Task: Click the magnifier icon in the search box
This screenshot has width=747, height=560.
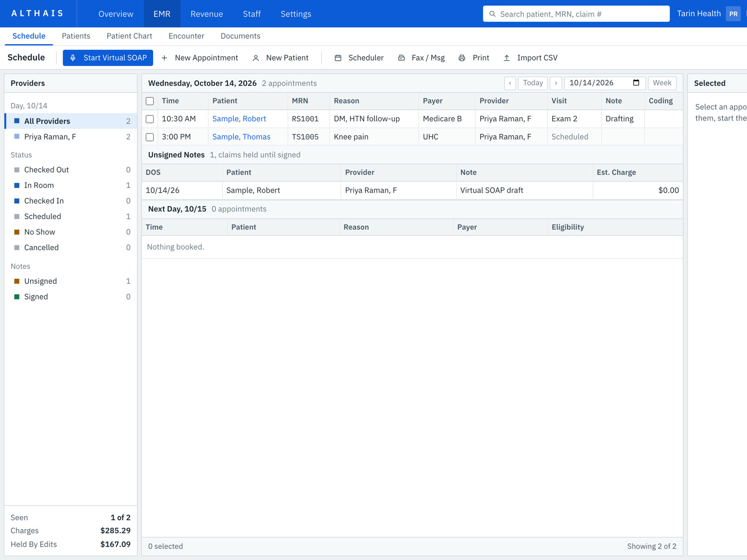Action: pyautogui.click(x=492, y=14)
